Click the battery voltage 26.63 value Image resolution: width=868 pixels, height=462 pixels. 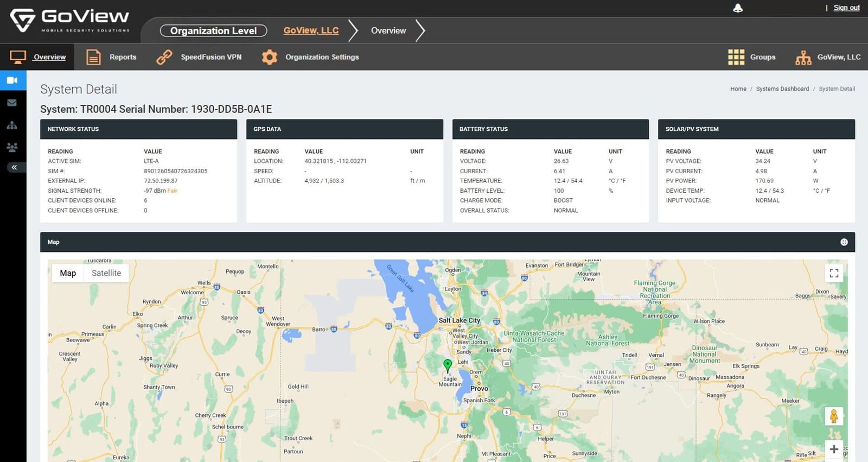click(561, 161)
